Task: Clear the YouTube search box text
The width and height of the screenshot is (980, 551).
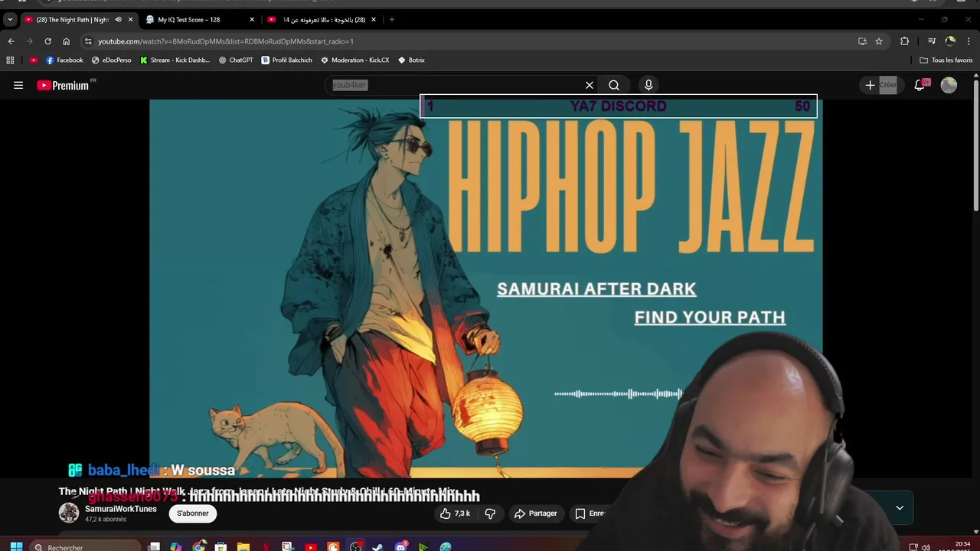Action: click(x=590, y=85)
